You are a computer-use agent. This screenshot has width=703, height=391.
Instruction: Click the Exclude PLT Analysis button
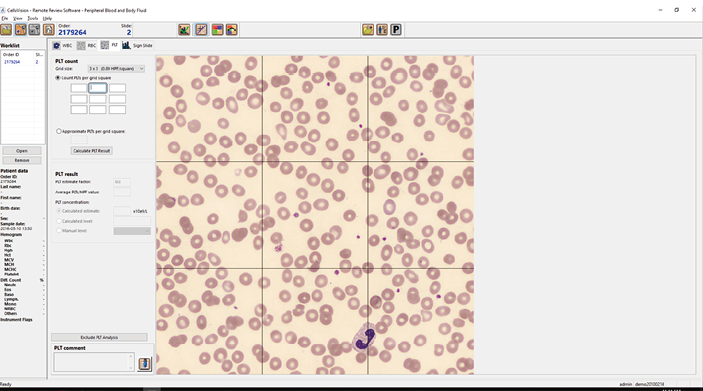pyautogui.click(x=99, y=337)
